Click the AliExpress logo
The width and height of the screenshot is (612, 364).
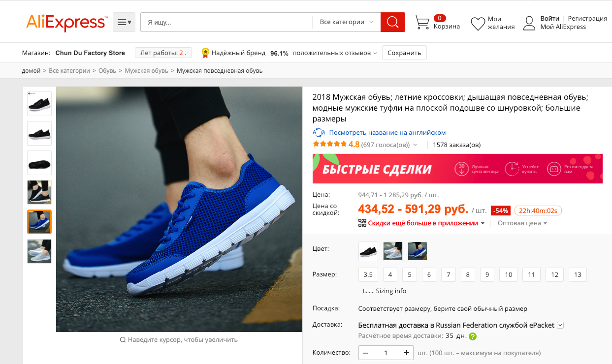pos(66,22)
